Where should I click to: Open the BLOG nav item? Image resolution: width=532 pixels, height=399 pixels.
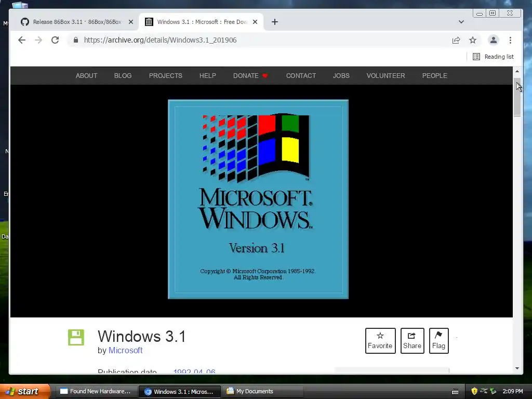click(x=123, y=76)
